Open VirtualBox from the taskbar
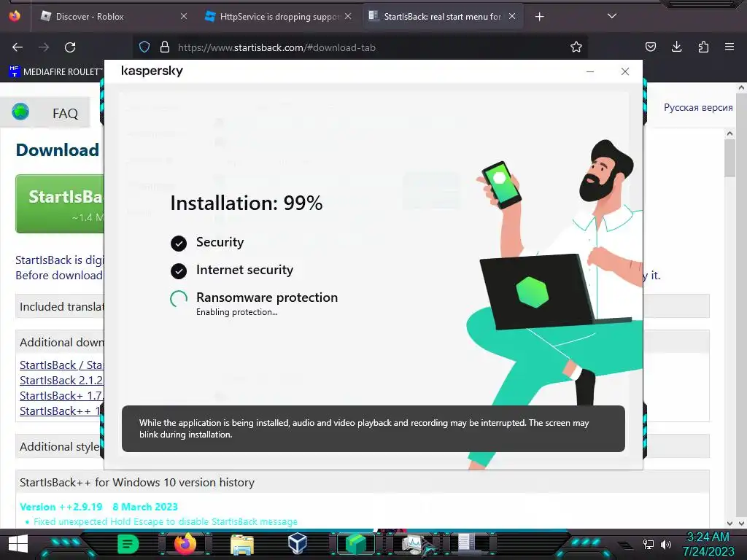The image size is (747, 560). (298, 544)
